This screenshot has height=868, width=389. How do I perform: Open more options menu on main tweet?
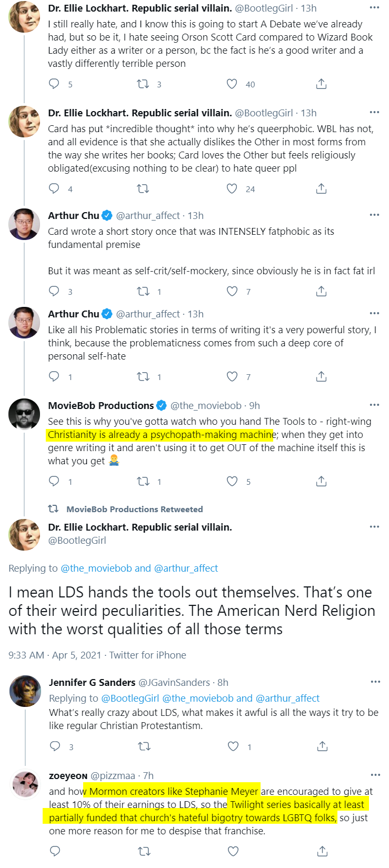[x=374, y=526]
